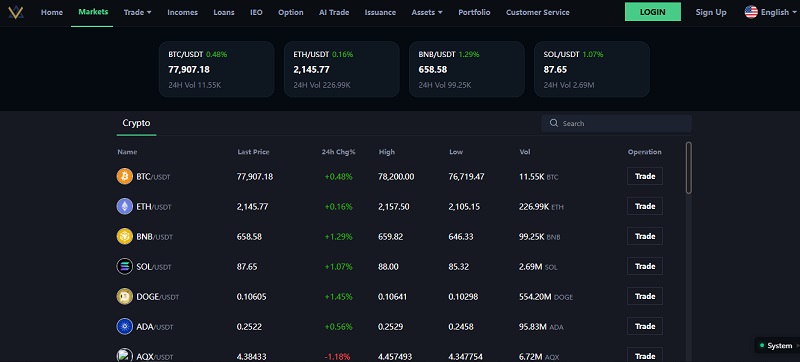Trade the SOL/USDT pair

(x=645, y=266)
